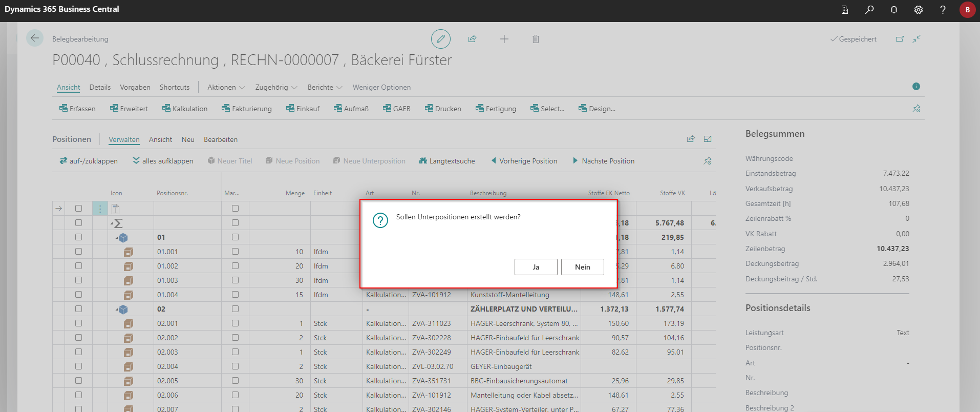The height and width of the screenshot is (412, 980).
Task: Click the blue info circle icon
Action: coord(916,87)
